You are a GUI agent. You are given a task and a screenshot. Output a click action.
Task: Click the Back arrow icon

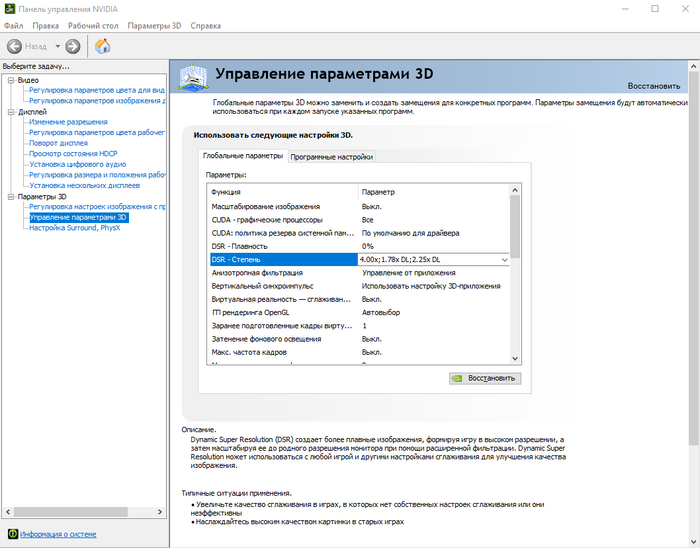14,46
